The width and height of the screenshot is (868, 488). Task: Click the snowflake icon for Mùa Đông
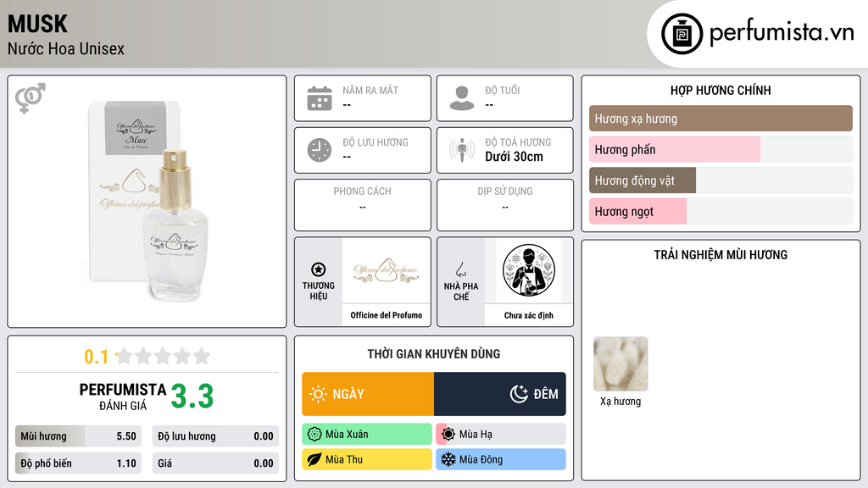pyautogui.click(x=448, y=460)
